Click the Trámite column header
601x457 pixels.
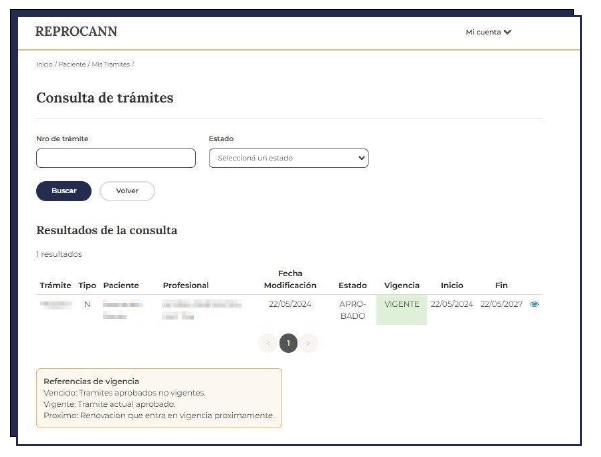click(55, 285)
